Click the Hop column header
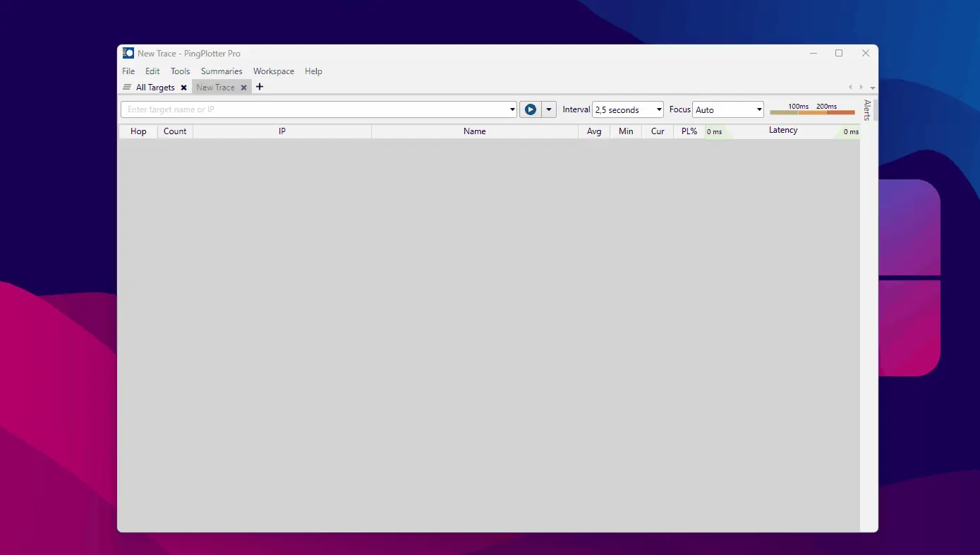Viewport: 980px width, 555px height. (138, 131)
